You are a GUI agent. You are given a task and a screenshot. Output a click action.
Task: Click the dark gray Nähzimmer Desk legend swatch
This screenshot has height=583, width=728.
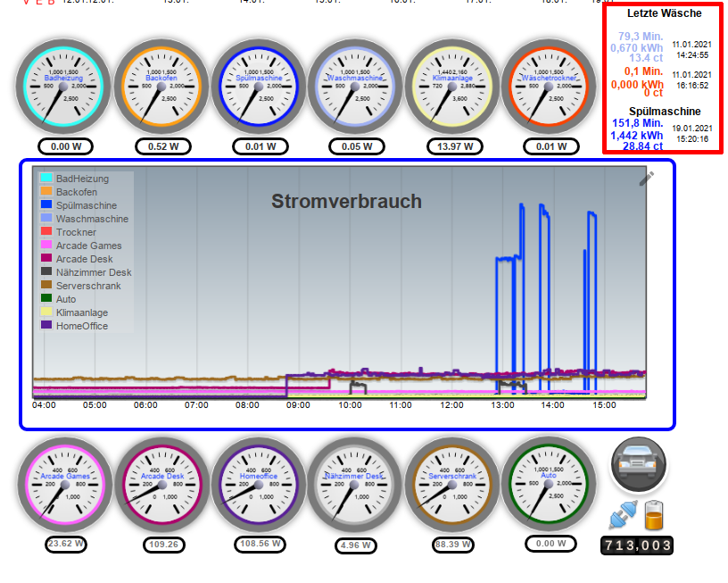(46, 271)
